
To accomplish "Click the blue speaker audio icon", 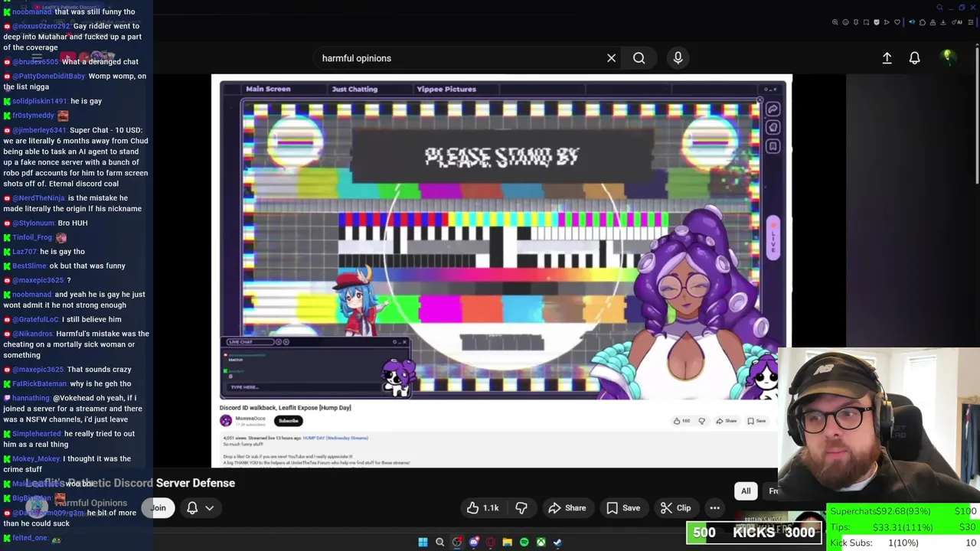I will [x=912, y=22].
